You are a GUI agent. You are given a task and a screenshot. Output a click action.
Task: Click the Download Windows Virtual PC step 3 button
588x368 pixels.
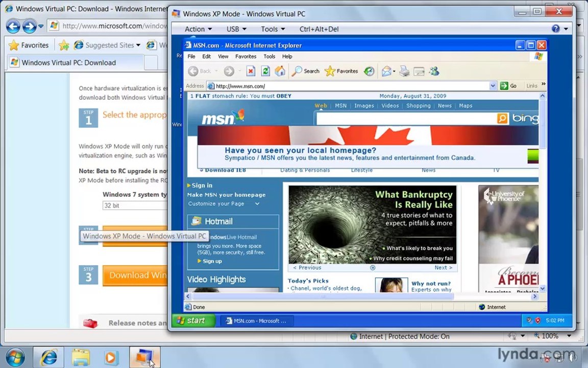point(135,275)
